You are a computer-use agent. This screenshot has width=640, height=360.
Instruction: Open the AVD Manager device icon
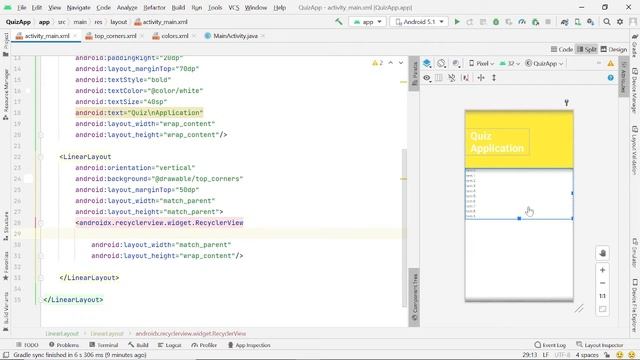click(578, 22)
